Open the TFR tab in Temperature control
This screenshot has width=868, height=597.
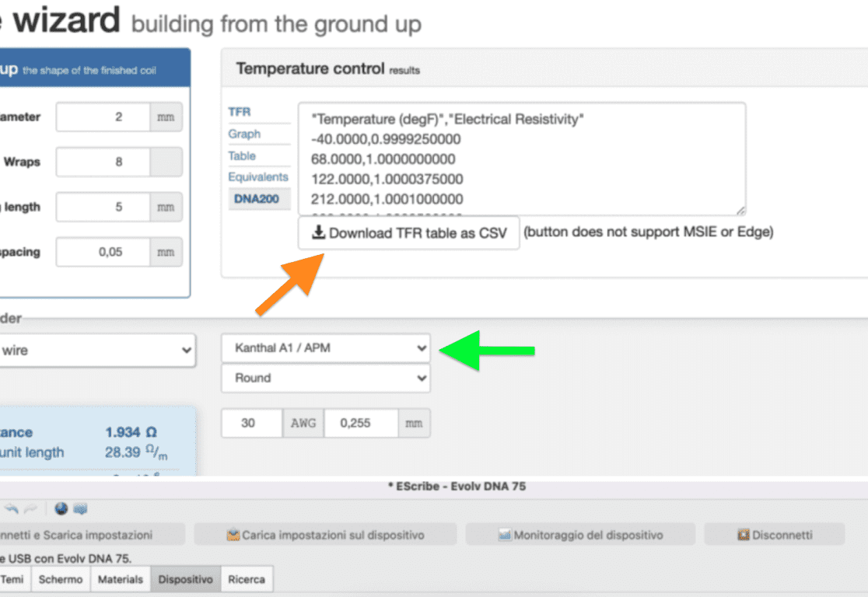click(240, 112)
